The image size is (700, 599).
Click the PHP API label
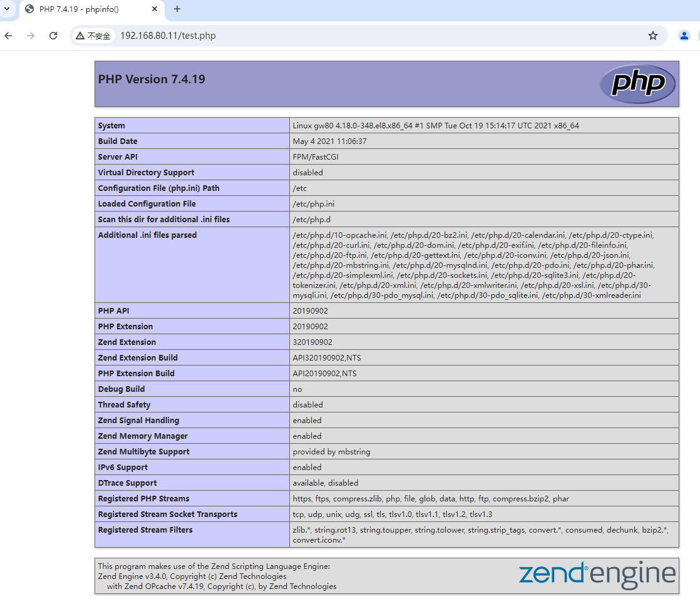pyautogui.click(x=114, y=311)
